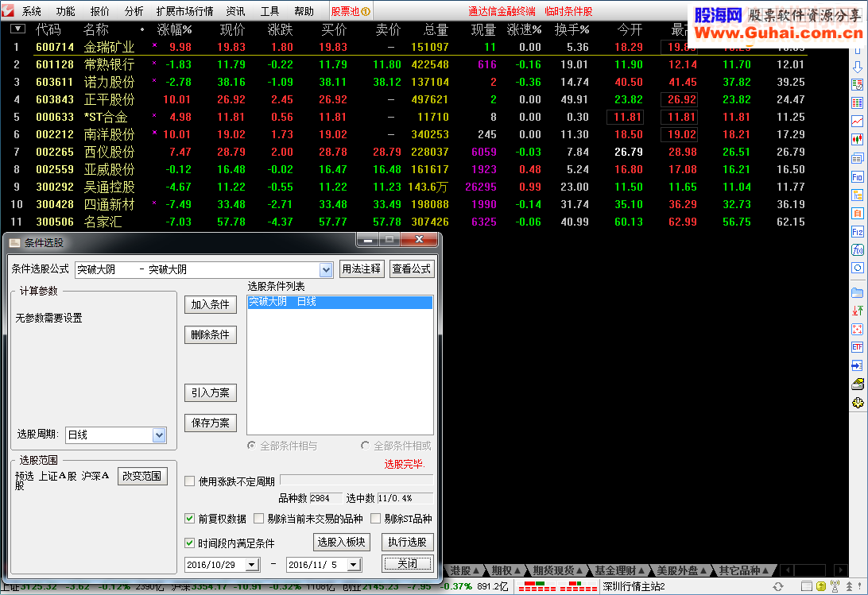Click the red dotted square sidebar icon
The width and height of the screenshot is (868, 595).
(858, 330)
